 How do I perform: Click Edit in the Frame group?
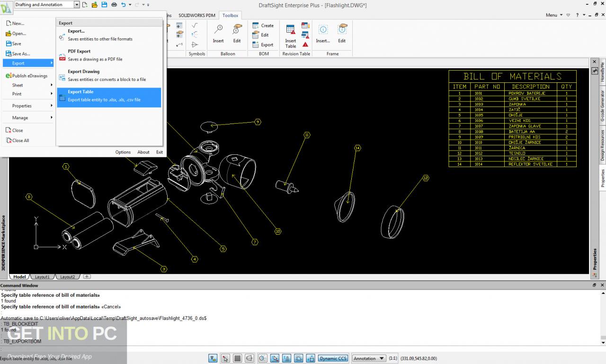click(342, 33)
